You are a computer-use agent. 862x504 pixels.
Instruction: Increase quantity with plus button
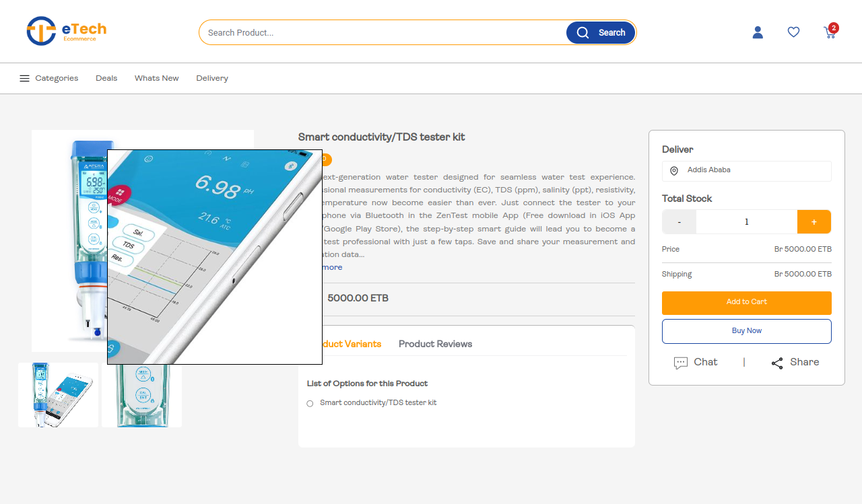[814, 222]
